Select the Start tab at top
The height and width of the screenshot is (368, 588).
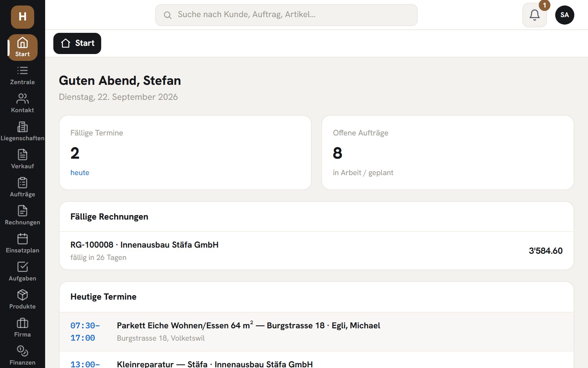pyautogui.click(x=77, y=43)
